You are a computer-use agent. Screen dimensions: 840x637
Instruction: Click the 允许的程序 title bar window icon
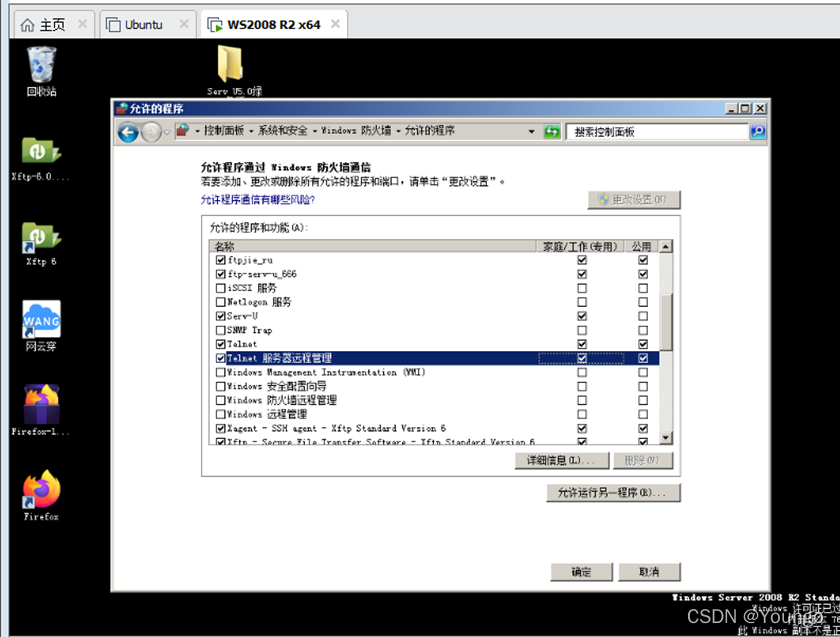(x=122, y=108)
